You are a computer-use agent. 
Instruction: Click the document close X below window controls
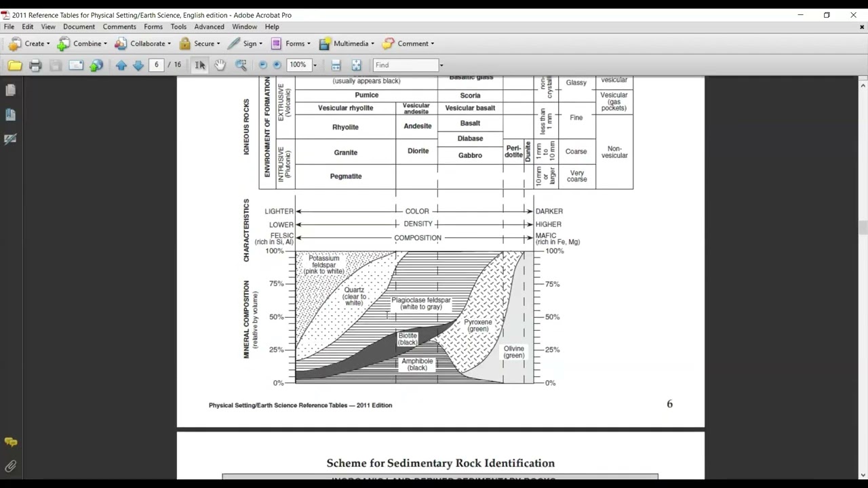[x=862, y=27]
